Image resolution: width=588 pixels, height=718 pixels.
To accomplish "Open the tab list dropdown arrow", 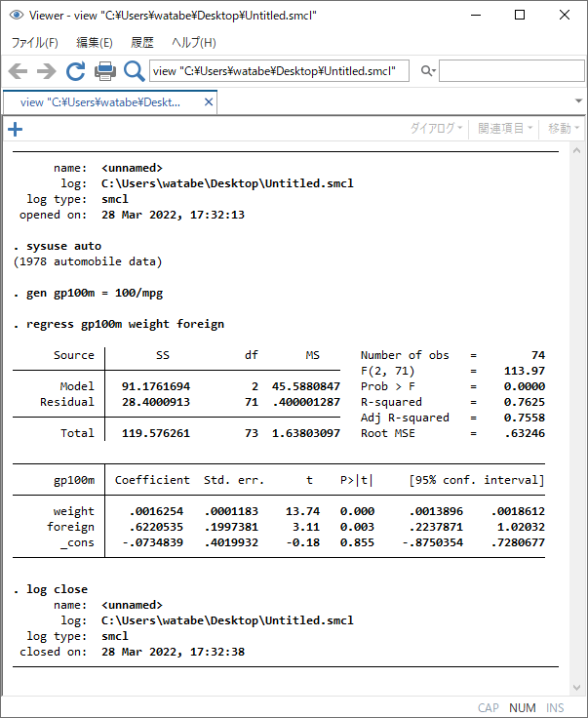I will [578, 100].
